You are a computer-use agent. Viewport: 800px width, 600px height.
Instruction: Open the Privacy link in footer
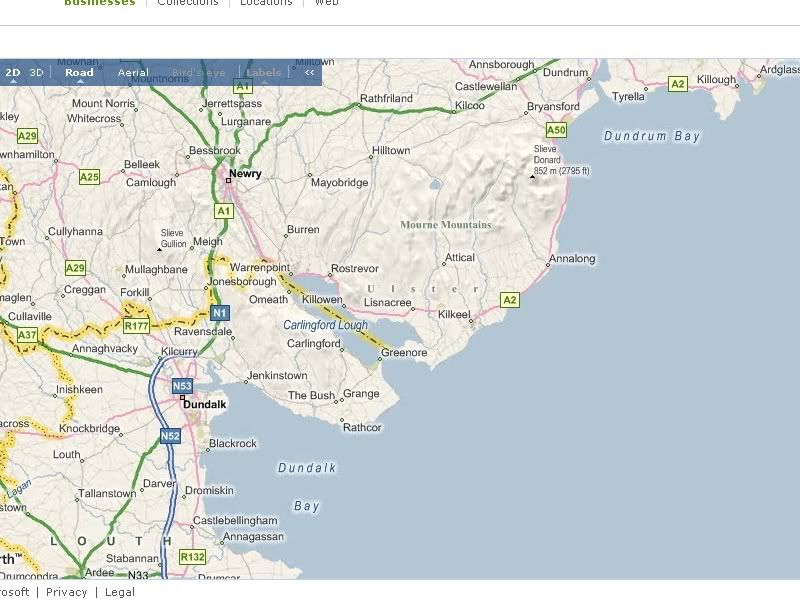click(x=67, y=592)
